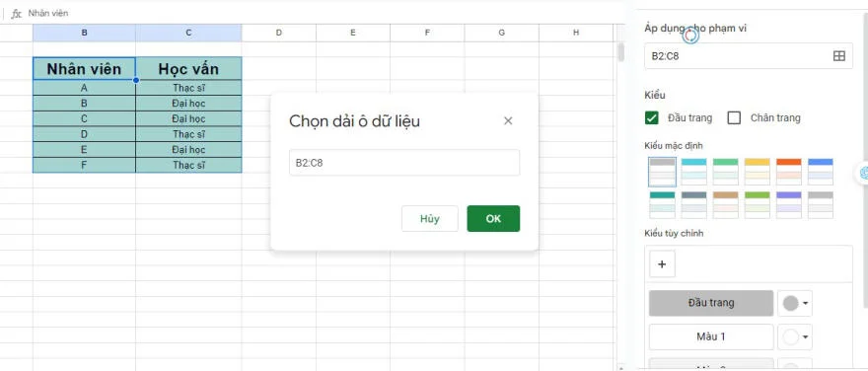Click cell with employee F
This screenshot has height=371, width=868.
point(84,165)
